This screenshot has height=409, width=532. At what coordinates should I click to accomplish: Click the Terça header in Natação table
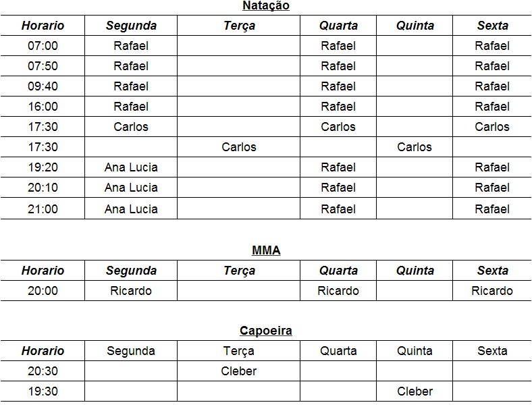point(239,26)
